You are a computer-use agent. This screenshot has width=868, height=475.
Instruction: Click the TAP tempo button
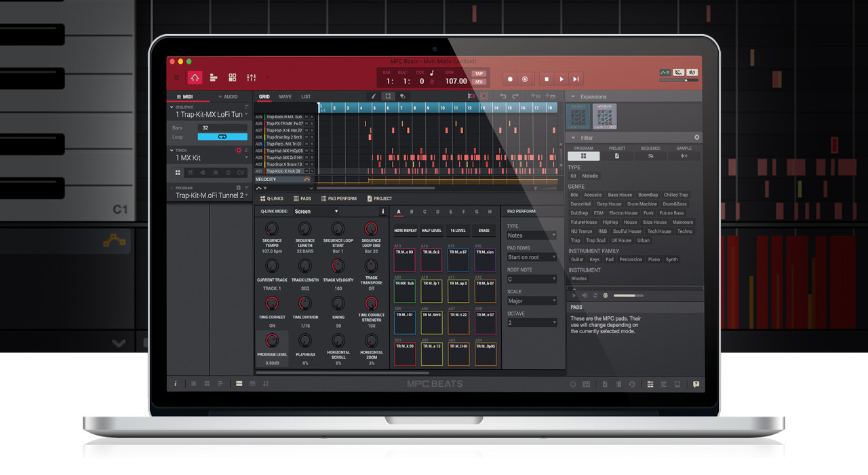(479, 73)
